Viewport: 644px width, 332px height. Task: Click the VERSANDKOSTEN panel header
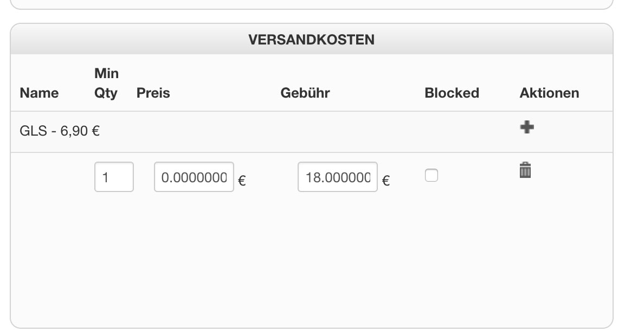point(311,40)
